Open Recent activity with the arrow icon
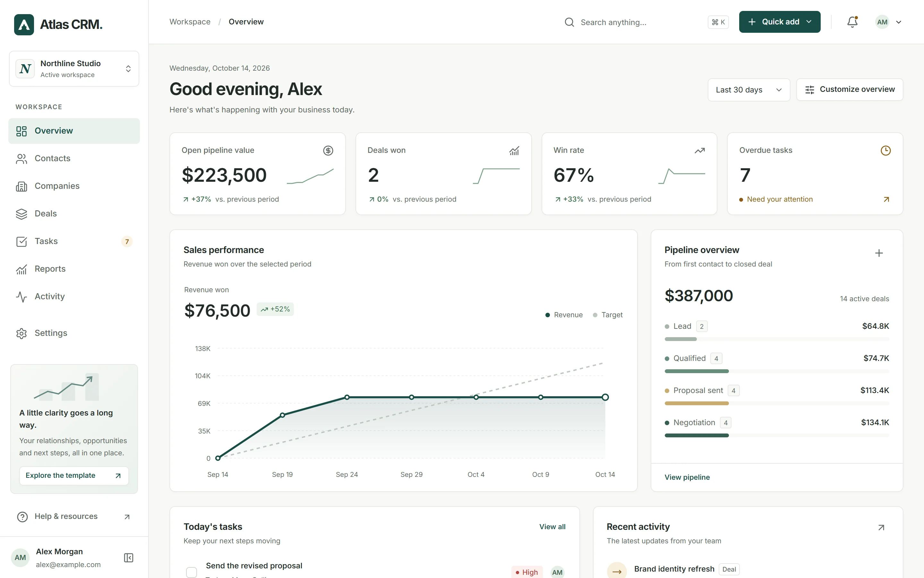Screen dimensions: 924x578 [881, 528]
